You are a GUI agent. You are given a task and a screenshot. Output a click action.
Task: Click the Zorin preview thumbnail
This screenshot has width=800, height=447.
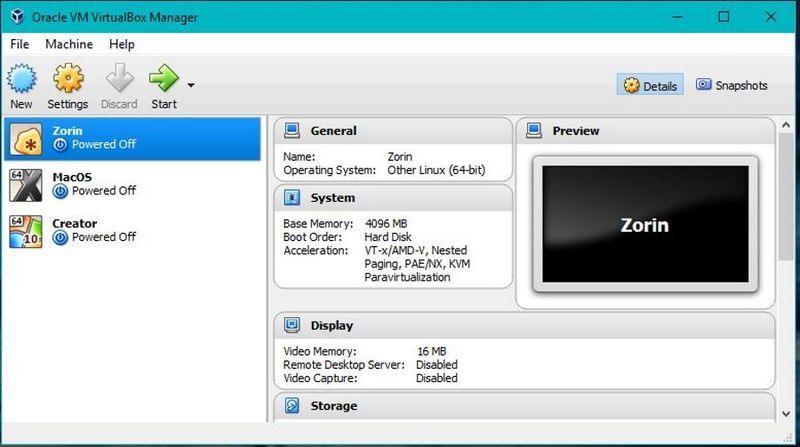pos(645,224)
